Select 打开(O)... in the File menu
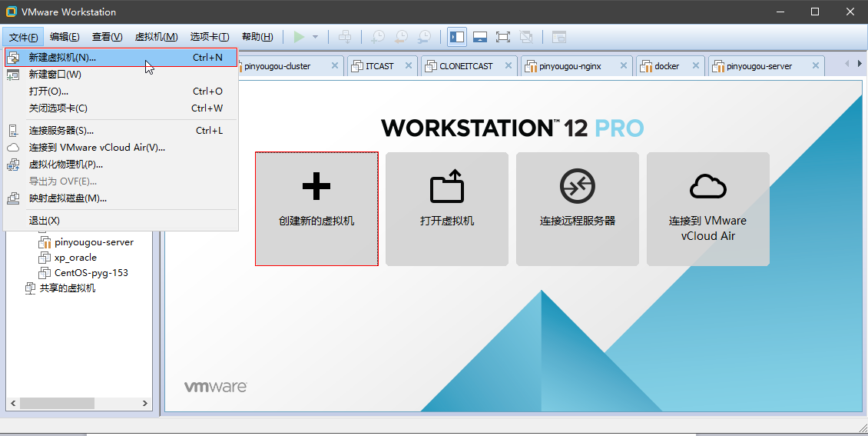The height and width of the screenshot is (436, 868). pyautogui.click(x=121, y=92)
